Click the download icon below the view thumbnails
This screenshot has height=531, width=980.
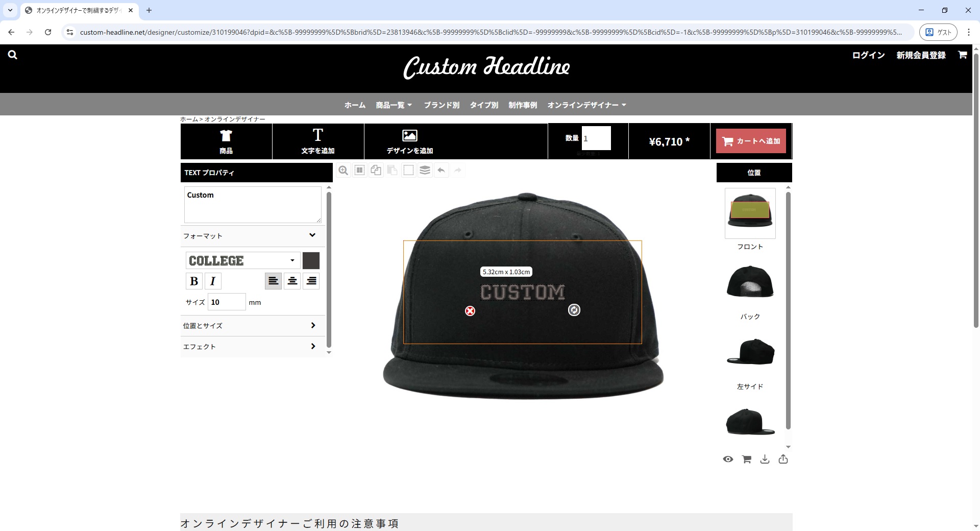[x=765, y=460]
